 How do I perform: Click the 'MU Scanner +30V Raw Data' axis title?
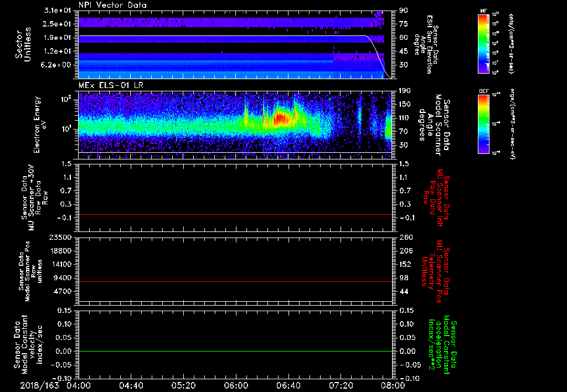coord(34,198)
